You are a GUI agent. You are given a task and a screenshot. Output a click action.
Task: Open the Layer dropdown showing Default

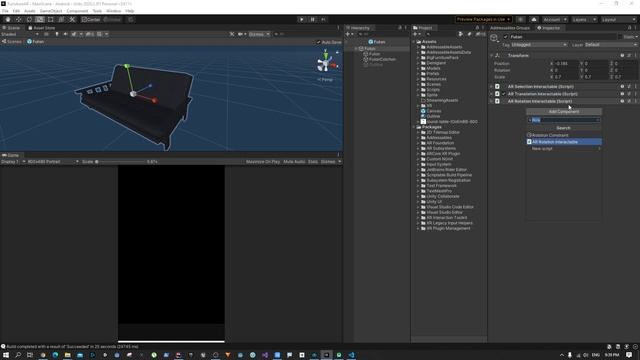[x=611, y=45]
